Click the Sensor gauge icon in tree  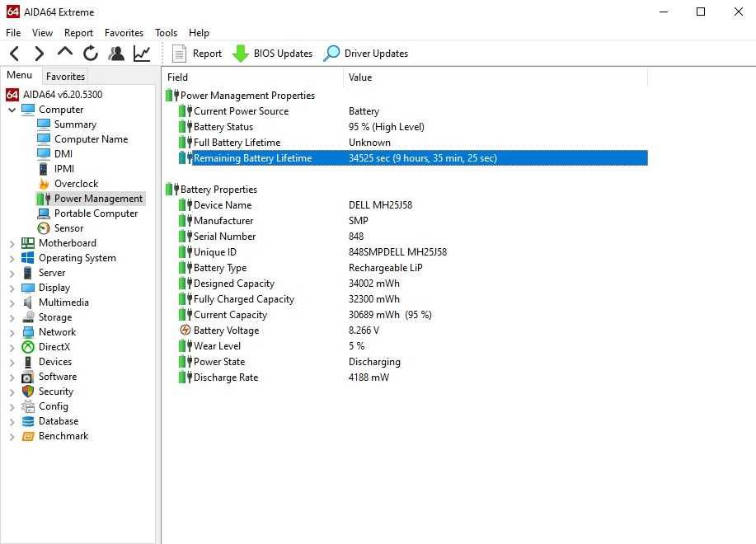(44, 228)
